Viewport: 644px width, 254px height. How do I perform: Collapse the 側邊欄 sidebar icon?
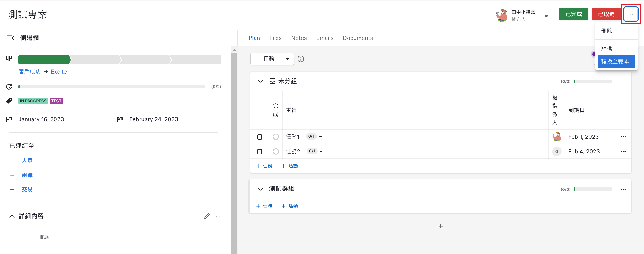coord(10,38)
